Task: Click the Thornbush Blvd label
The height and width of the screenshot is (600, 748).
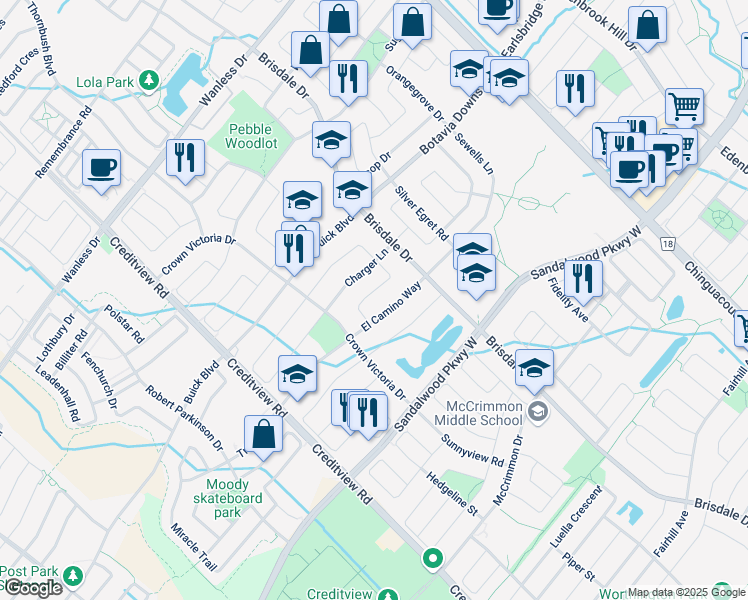Action: coord(42,39)
